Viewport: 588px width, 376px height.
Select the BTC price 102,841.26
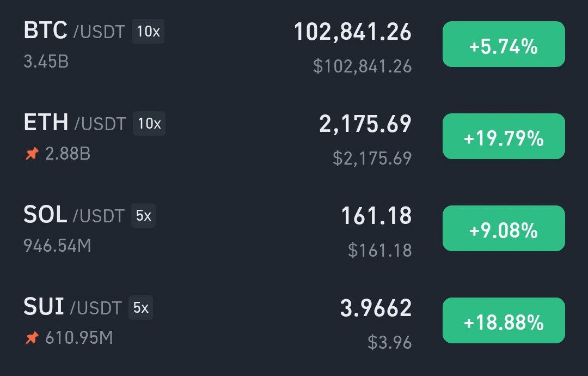click(x=352, y=32)
